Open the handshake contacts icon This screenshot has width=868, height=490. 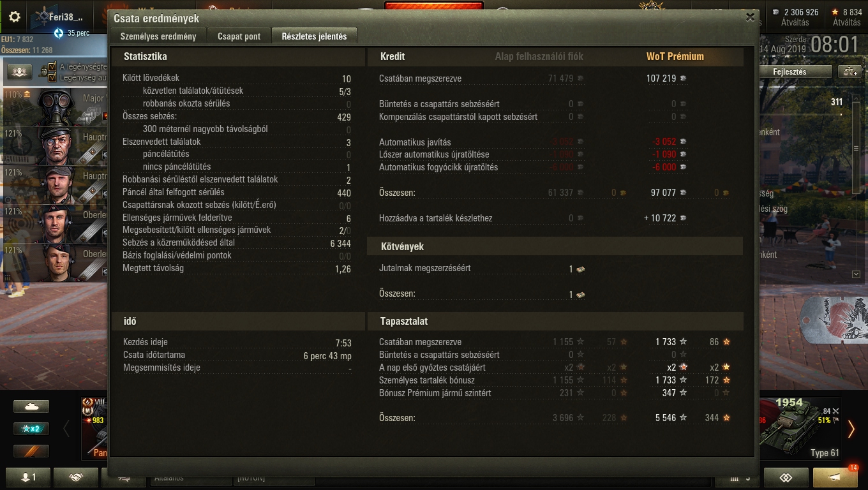click(76, 477)
